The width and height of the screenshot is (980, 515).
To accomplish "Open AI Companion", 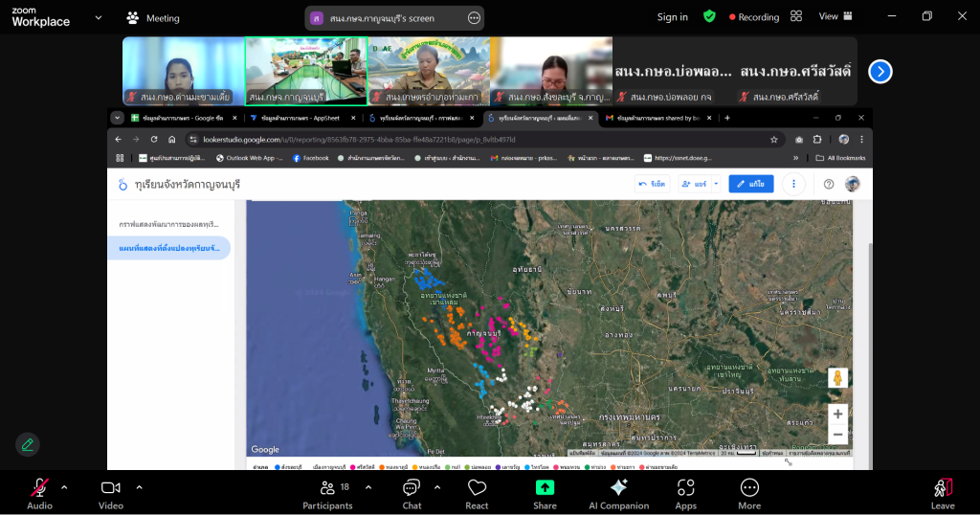I will click(x=618, y=492).
